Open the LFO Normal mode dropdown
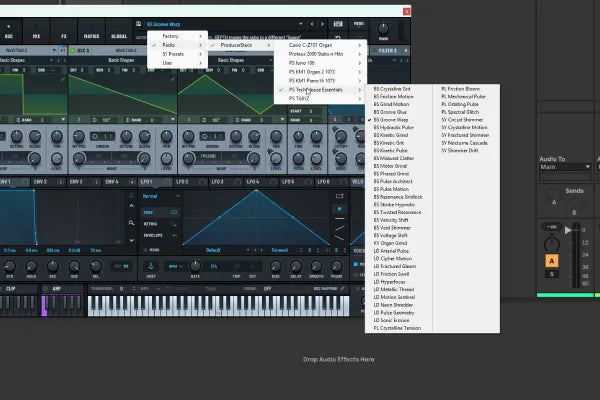The height and width of the screenshot is (400, 600). pos(161,196)
